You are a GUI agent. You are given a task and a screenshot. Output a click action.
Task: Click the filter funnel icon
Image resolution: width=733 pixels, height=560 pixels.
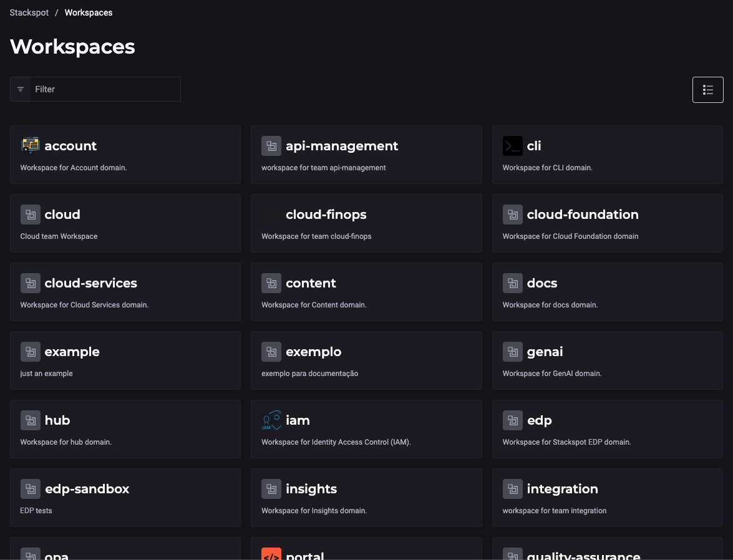point(21,89)
